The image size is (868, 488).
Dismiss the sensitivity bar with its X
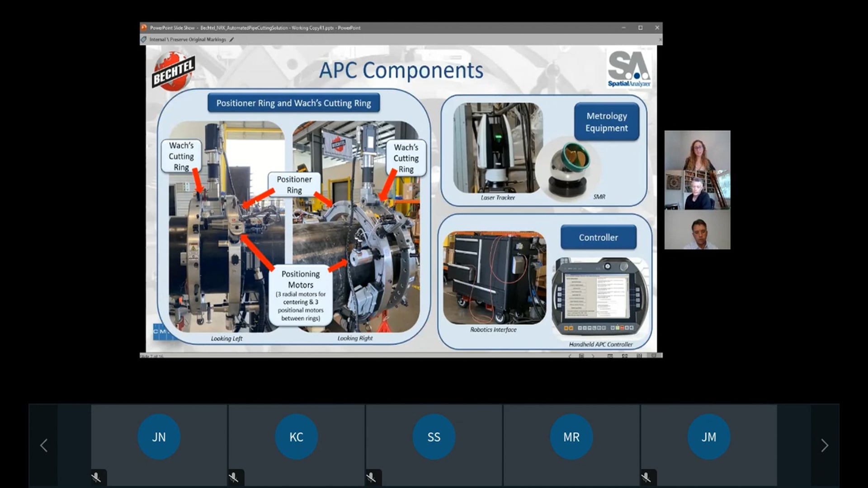pyautogui.click(x=660, y=40)
